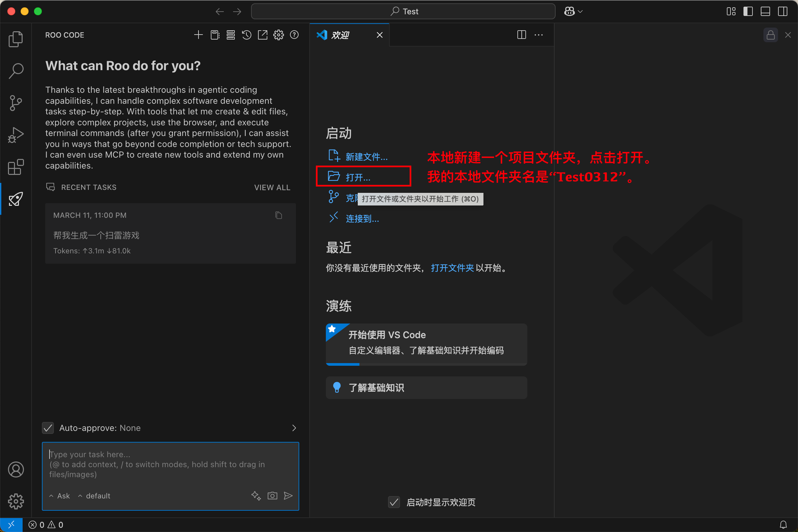The height and width of the screenshot is (532, 798).
Task: Select the 欢迎 editor tab
Action: point(340,35)
